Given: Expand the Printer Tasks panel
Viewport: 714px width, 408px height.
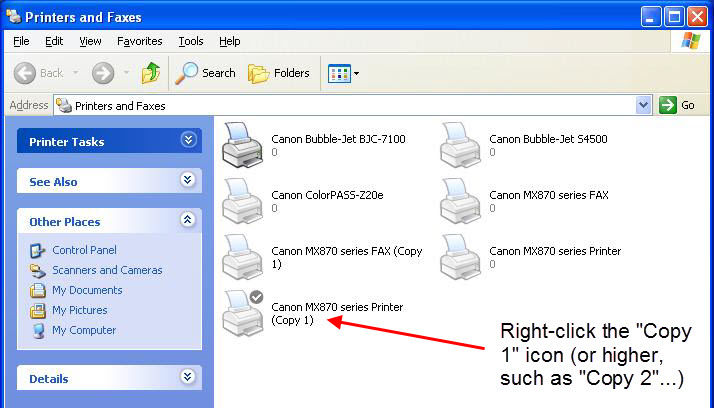Looking at the screenshot, I should [x=188, y=140].
